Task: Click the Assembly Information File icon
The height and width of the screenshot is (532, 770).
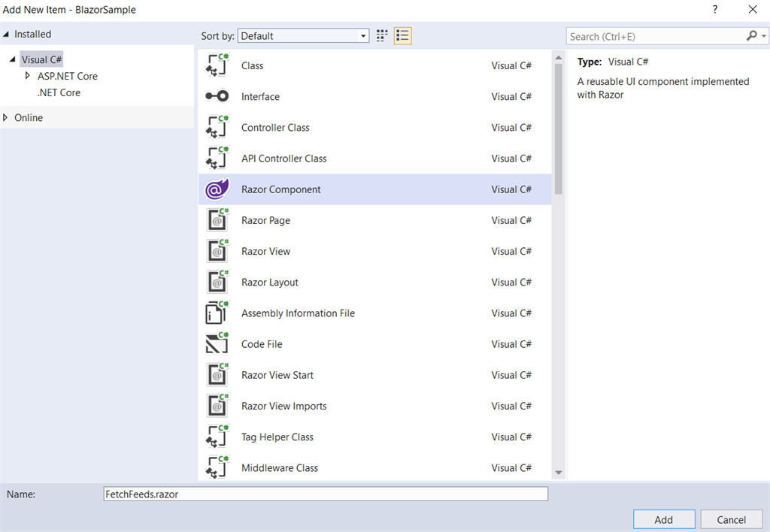Action: click(217, 313)
